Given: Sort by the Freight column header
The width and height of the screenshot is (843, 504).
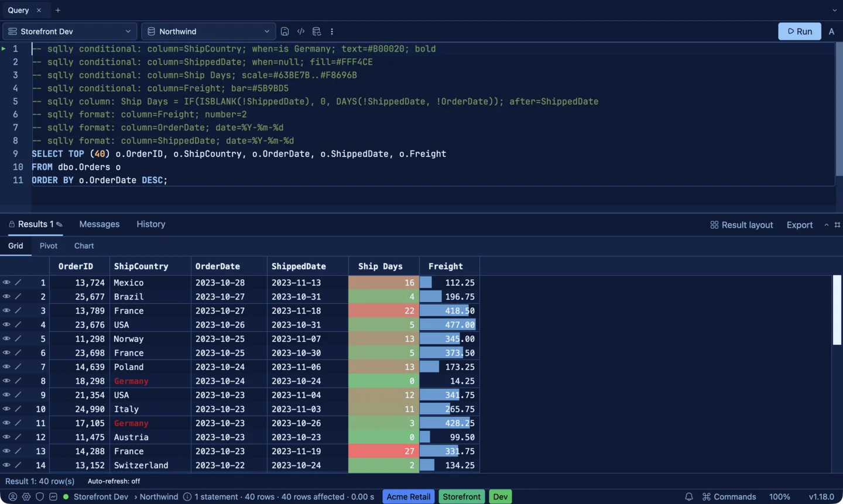Looking at the screenshot, I should [450, 266].
